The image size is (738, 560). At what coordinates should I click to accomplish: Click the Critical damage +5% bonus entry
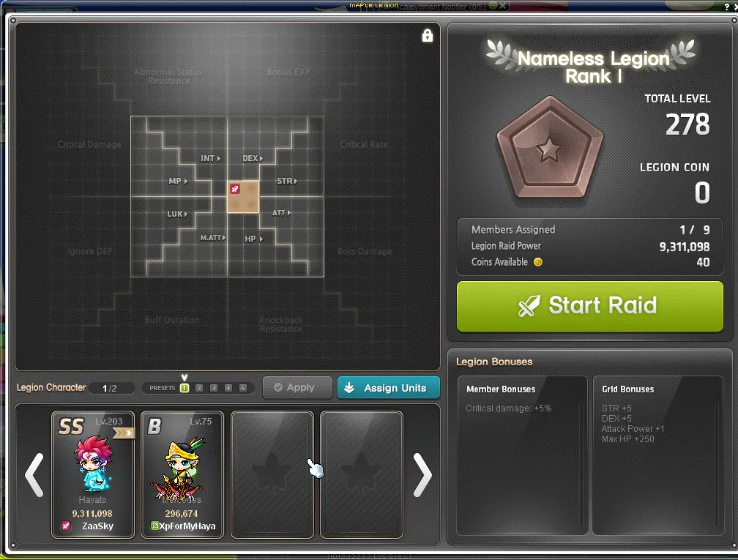click(x=508, y=408)
